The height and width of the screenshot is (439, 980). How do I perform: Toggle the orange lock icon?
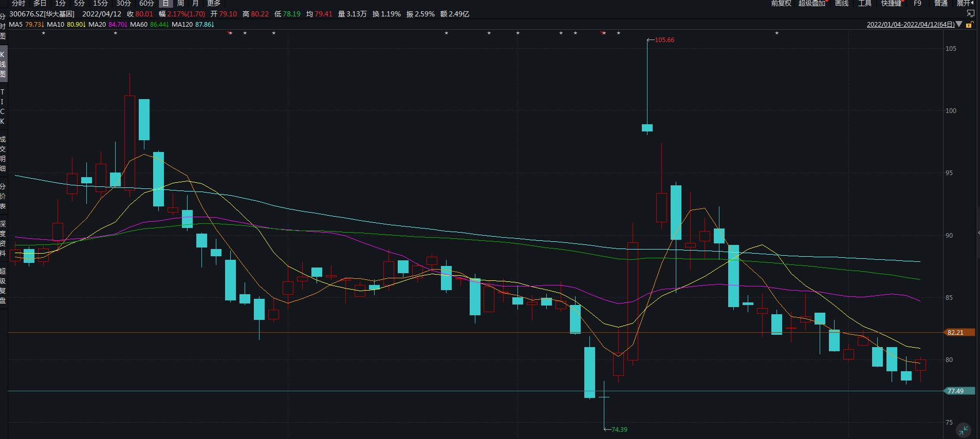click(969, 24)
